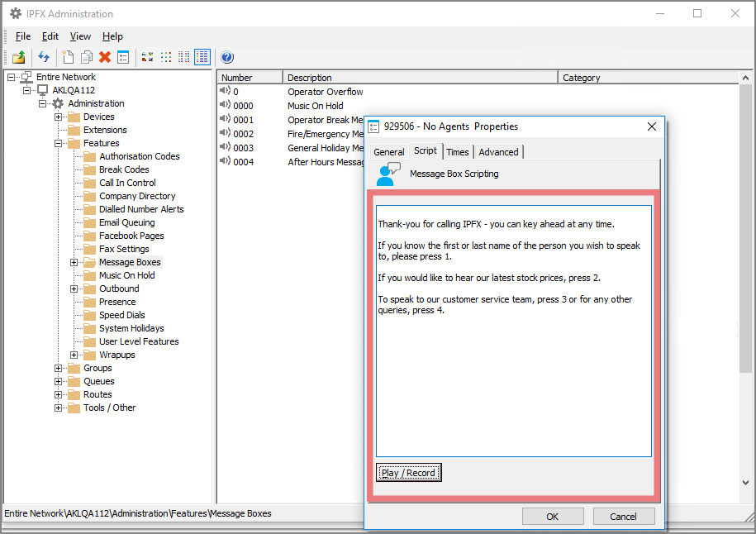This screenshot has width=756, height=534.
Task: Click speaker icon for message box 0
Action: click(226, 90)
